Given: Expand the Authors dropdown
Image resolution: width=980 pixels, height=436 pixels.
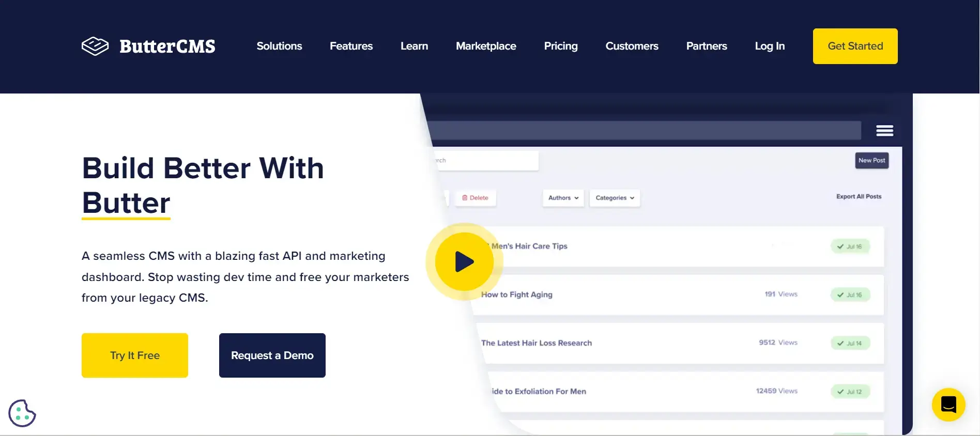Looking at the screenshot, I should 563,198.
